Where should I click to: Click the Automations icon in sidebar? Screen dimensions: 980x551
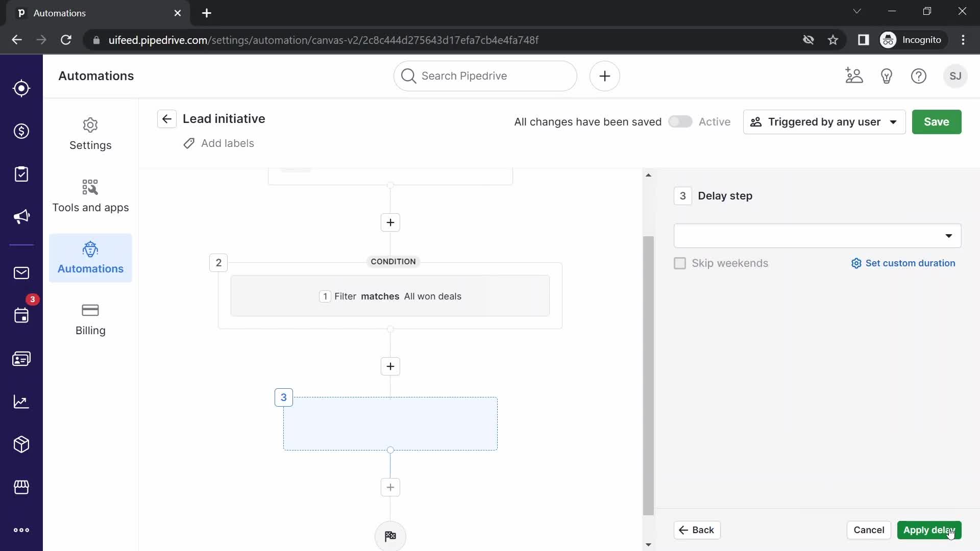[x=90, y=249]
